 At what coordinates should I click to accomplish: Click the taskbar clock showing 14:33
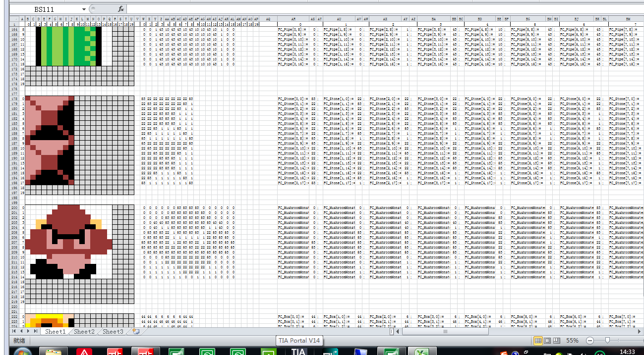[x=627, y=351]
